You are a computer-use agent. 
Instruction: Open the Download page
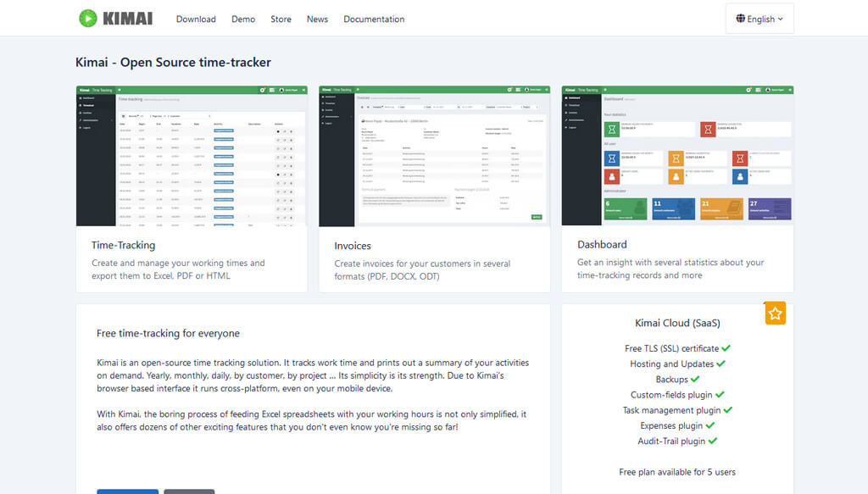coord(196,19)
